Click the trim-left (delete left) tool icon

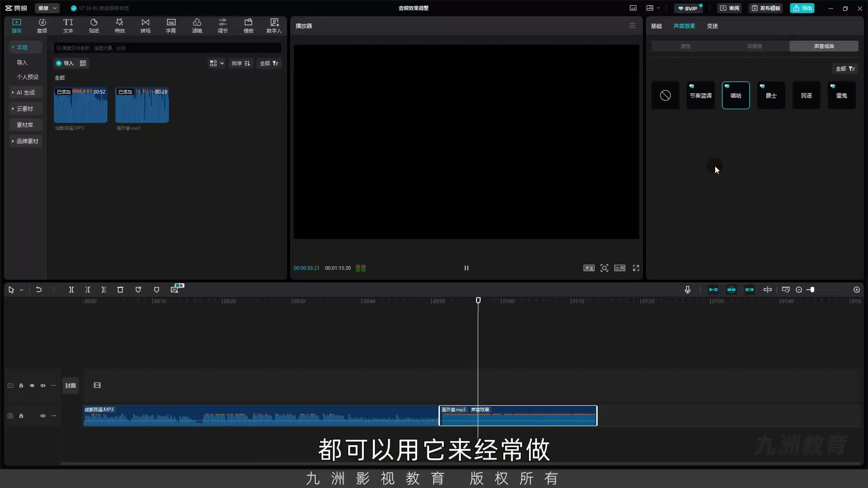(88, 290)
